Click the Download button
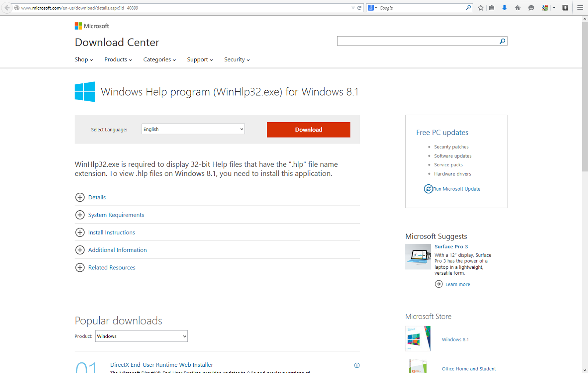This screenshot has height=373, width=588. pyautogui.click(x=308, y=130)
